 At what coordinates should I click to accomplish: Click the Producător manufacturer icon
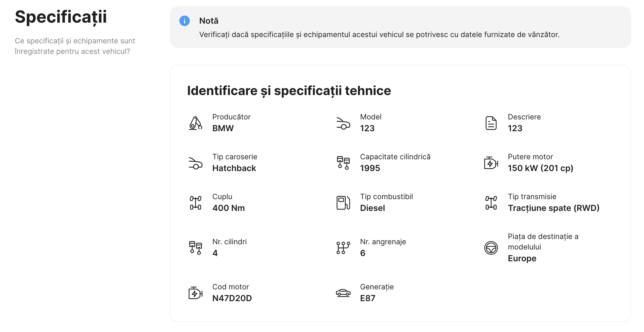195,123
